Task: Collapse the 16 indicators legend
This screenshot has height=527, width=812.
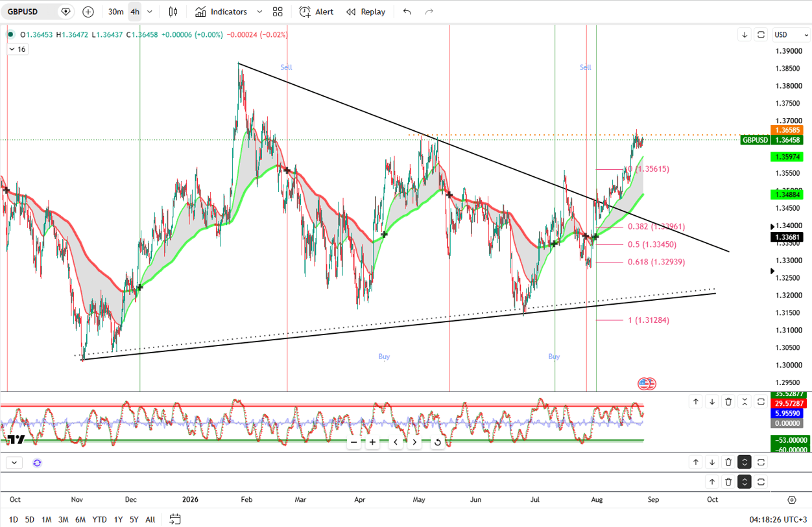Action: (x=18, y=49)
